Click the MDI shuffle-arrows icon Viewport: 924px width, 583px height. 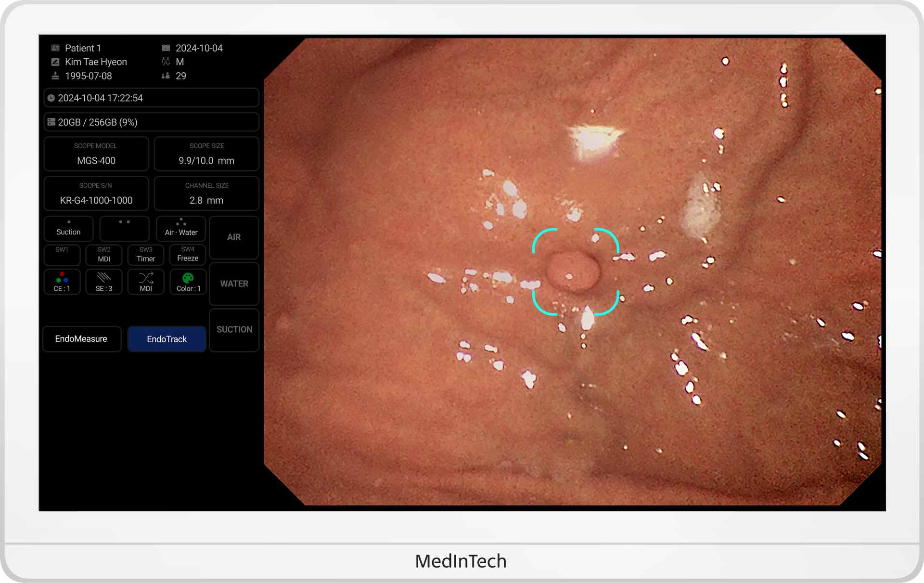[146, 278]
